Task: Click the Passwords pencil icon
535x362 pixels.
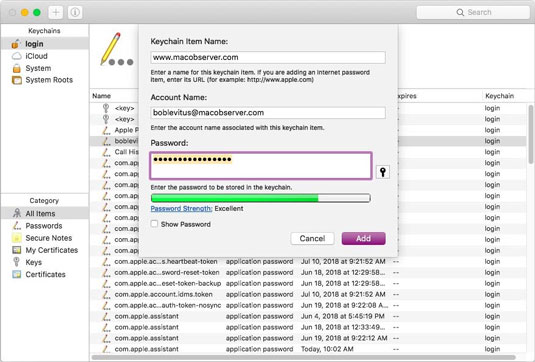Action: pyautogui.click(x=17, y=226)
